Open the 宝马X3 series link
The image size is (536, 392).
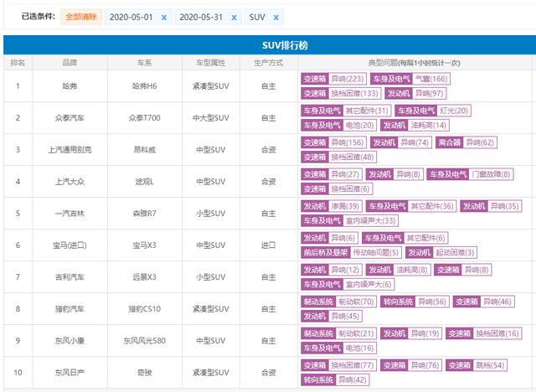[145, 245]
